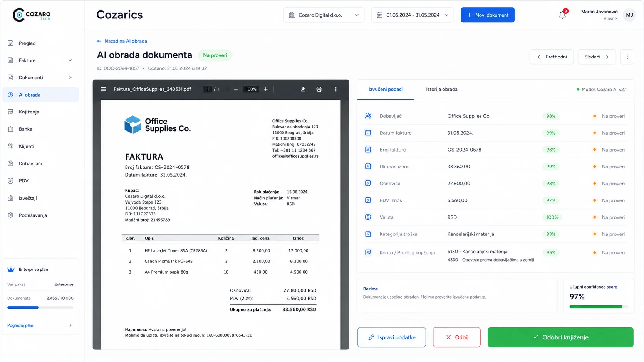
Task: Go to Knjiženja in the sidebar
Action: (40, 112)
